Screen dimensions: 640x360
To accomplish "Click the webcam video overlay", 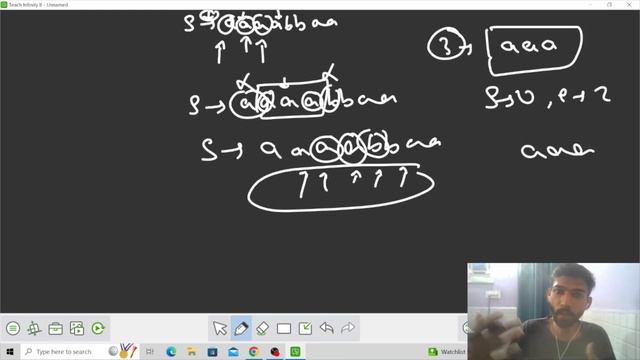I will click(x=553, y=311).
